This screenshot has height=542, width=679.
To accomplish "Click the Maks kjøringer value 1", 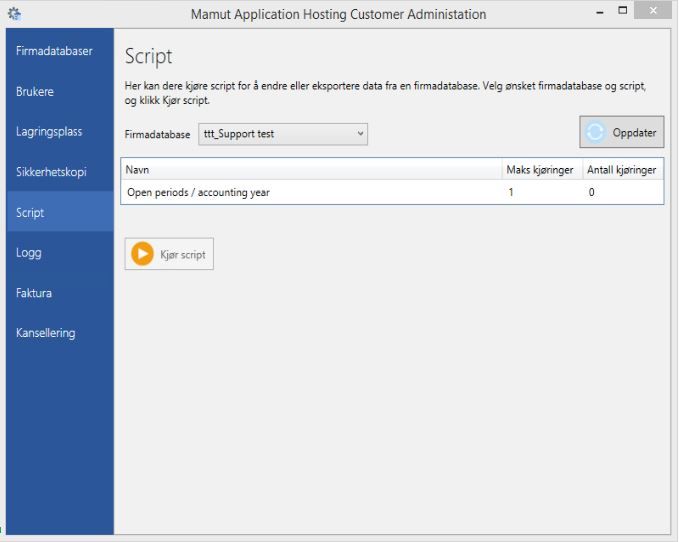I will click(x=511, y=192).
